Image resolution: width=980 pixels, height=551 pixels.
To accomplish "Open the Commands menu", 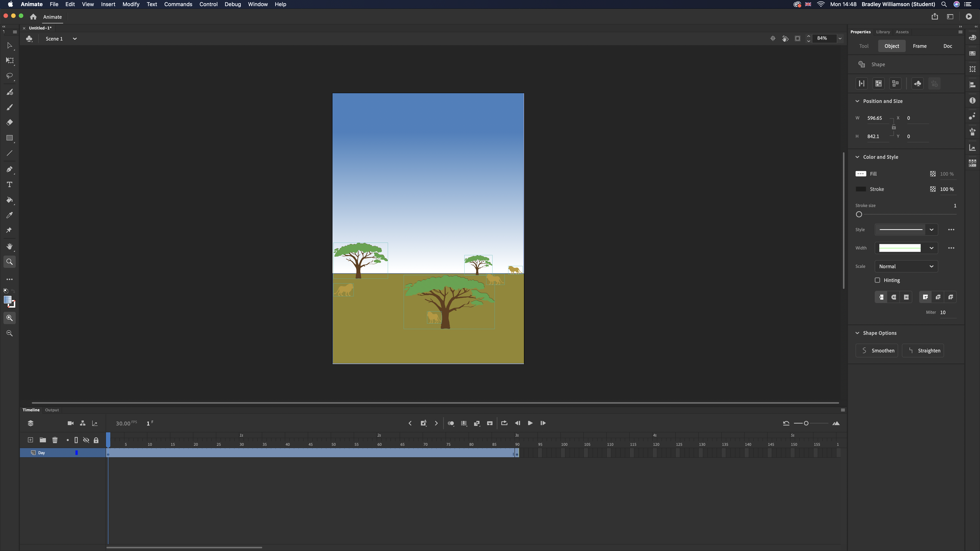I will coord(178,4).
